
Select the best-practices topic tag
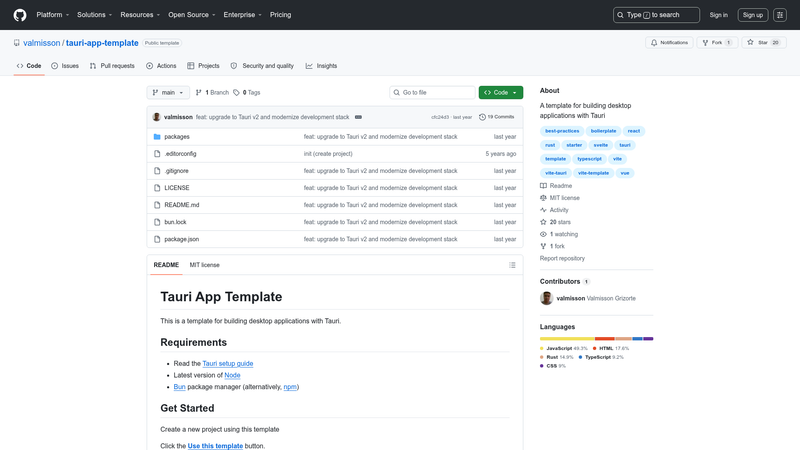click(x=562, y=131)
